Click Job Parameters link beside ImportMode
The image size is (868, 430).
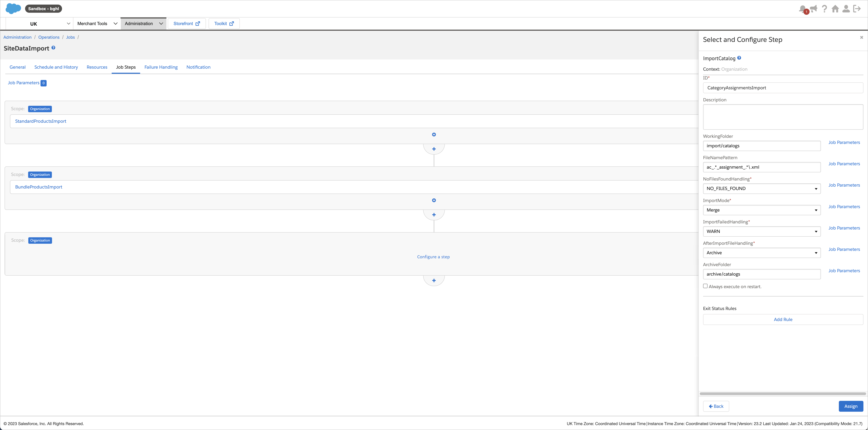(844, 207)
